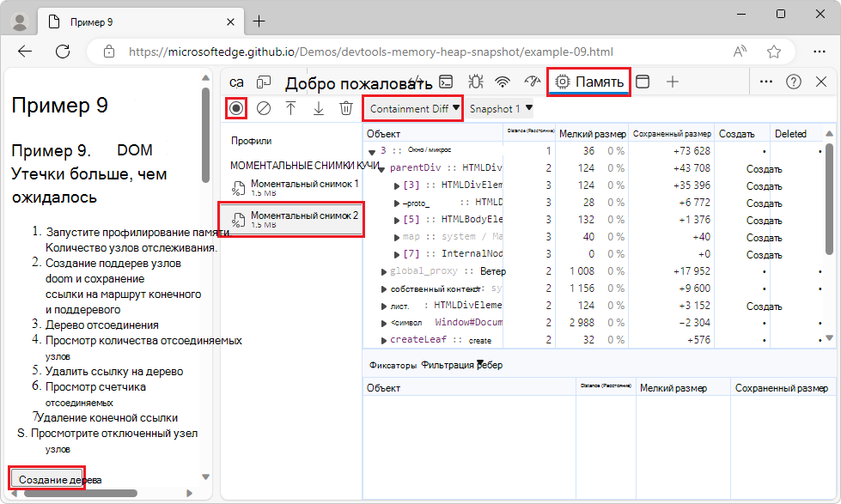The height and width of the screenshot is (504, 841).
Task: Open DevTools customize menu (three dots)
Action: (x=766, y=82)
